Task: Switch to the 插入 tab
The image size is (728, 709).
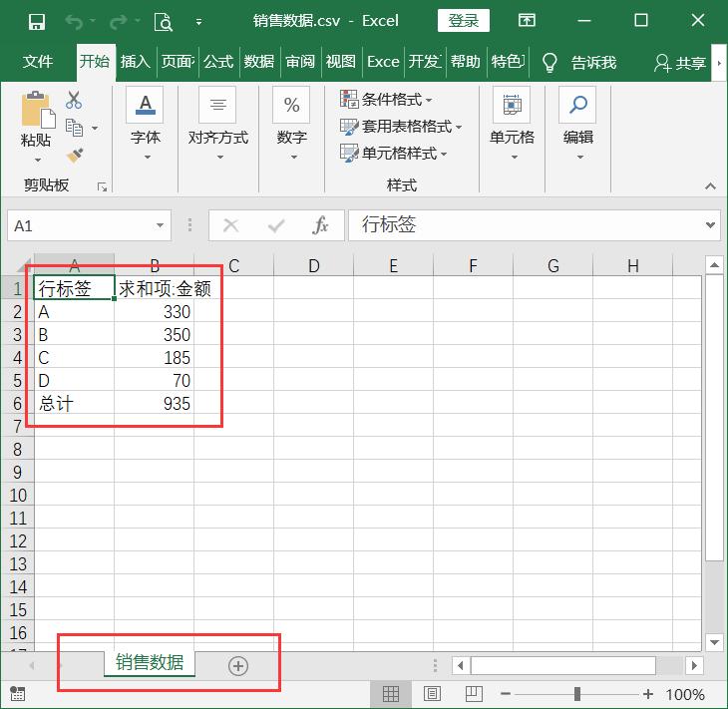Action: click(136, 62)
